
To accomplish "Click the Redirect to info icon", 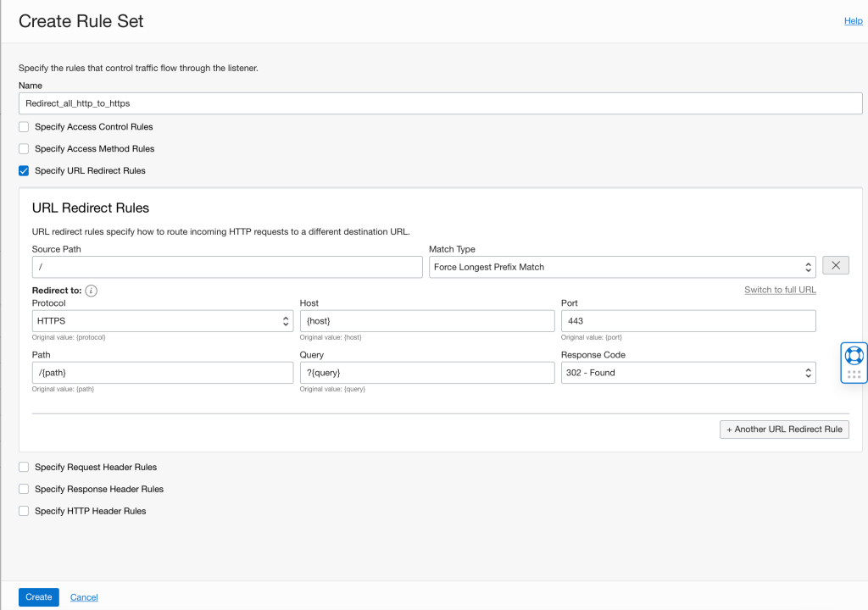I will pyautogui.click(x=92, y=291).
